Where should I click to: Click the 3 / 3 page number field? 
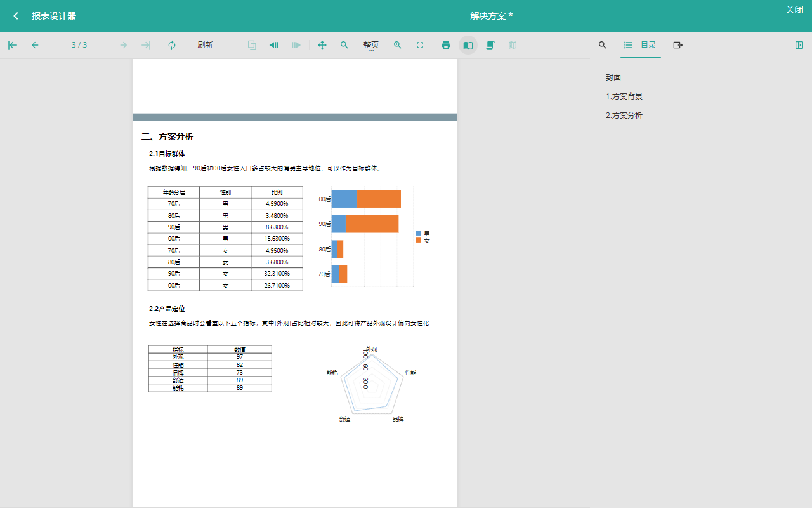click(x=79, y=45)
